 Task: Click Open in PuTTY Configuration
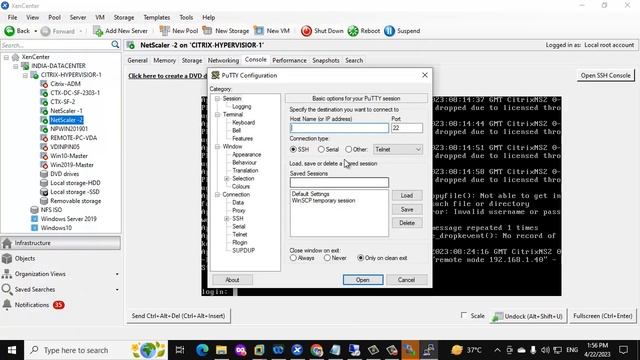coord(363,280)
